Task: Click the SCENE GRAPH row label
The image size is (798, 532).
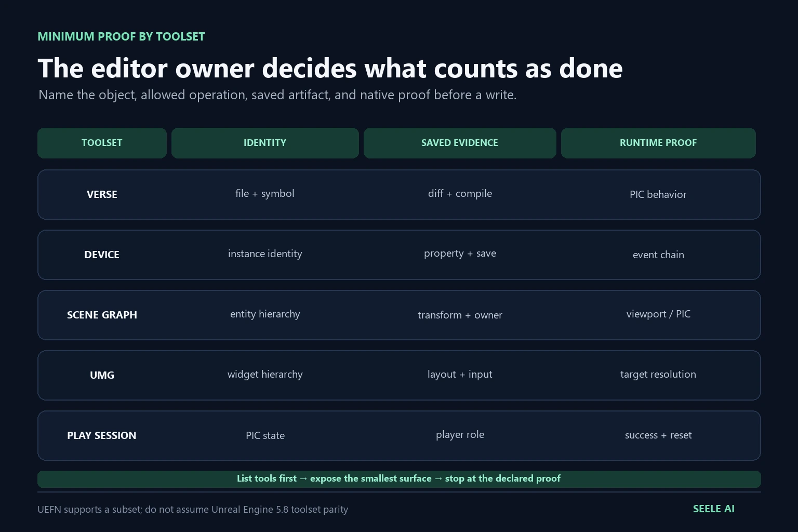Action: coord(102,315)
